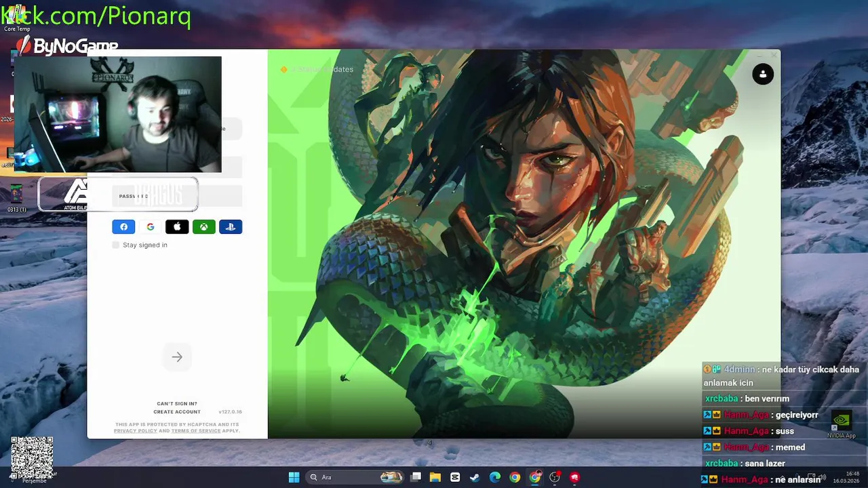
Task: Open the active Chrome window icon
Action: 535,477
